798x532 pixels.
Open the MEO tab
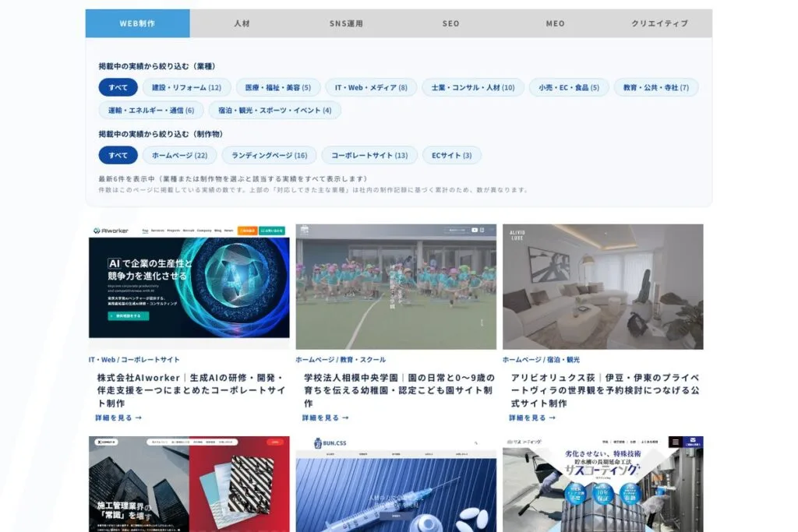[555, 23]
